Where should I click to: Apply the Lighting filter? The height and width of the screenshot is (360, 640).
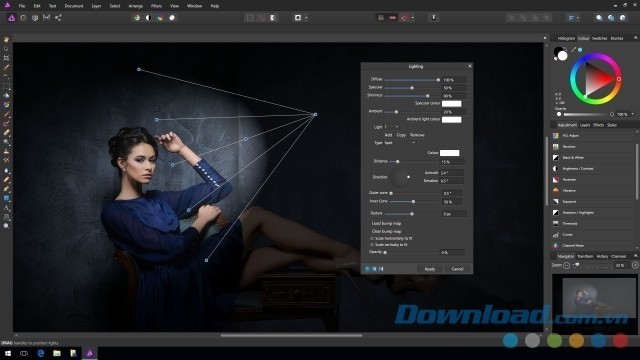click(x=430, y=269)
